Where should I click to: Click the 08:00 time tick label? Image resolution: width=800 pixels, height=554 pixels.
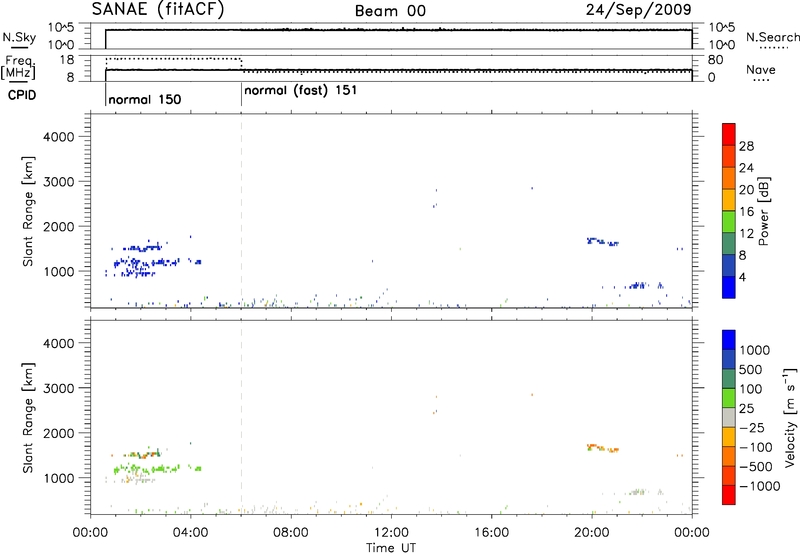coord(291,533)
